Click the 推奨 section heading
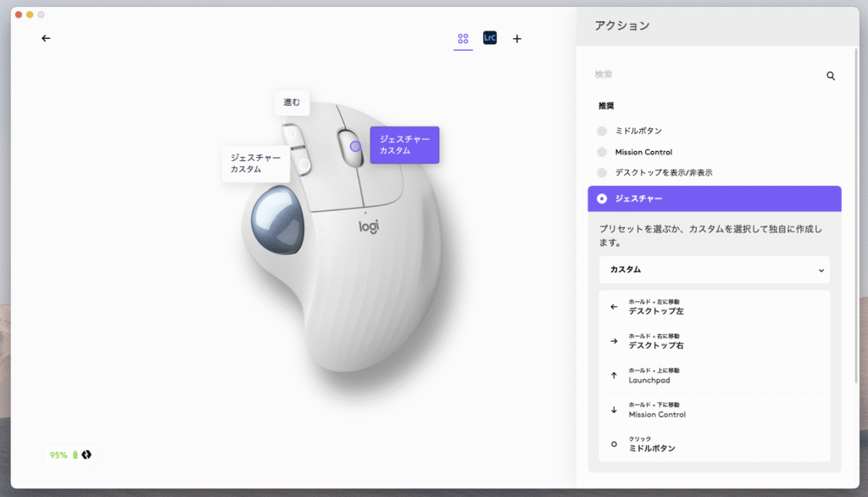Viewport: 868px width, 497px height. [x=606, y=106]
